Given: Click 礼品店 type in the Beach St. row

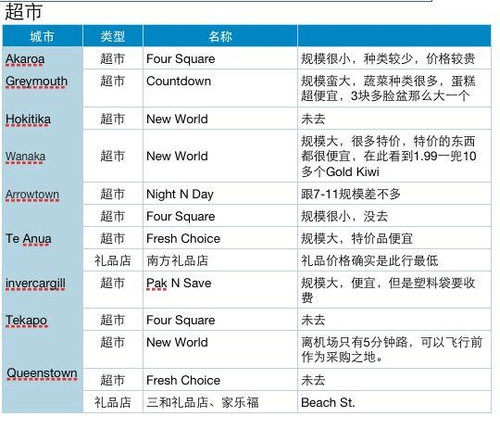Looking at the screenshot, I should point(113,402).
